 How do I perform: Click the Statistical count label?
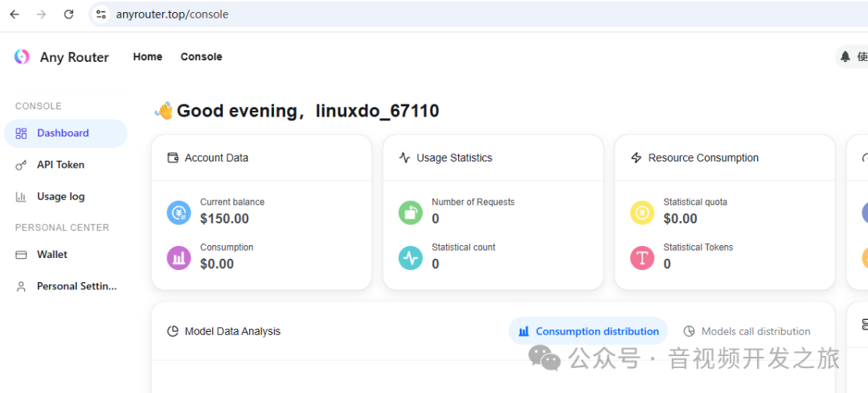pos(464,248)
